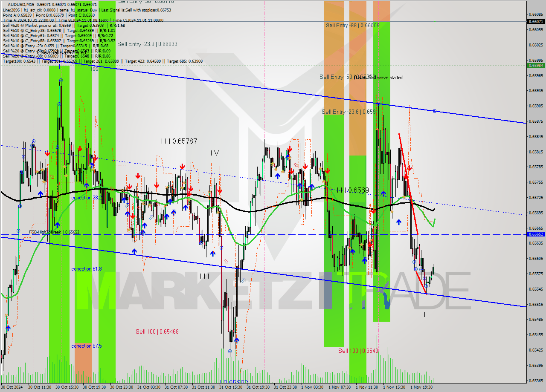Click the '30 Oct 15:30' time label
This screenshot has width=546, height=392.
[x=67, y=387]
